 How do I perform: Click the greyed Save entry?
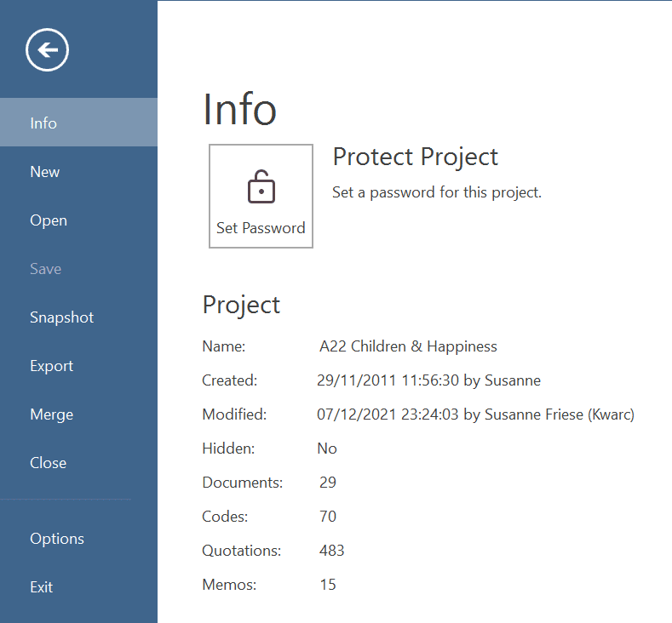pos(78,268)
